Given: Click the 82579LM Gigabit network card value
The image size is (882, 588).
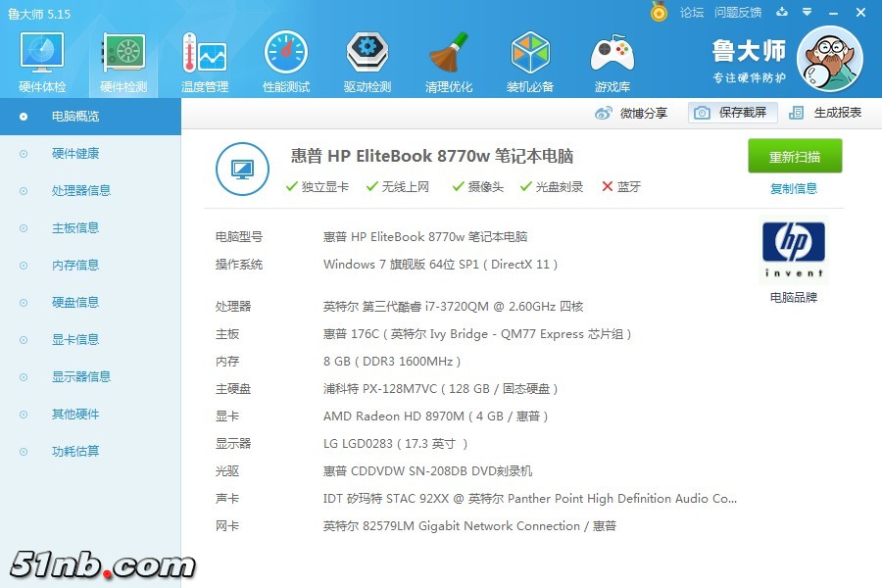Looking at the screenshot, I should coord(469,526).
